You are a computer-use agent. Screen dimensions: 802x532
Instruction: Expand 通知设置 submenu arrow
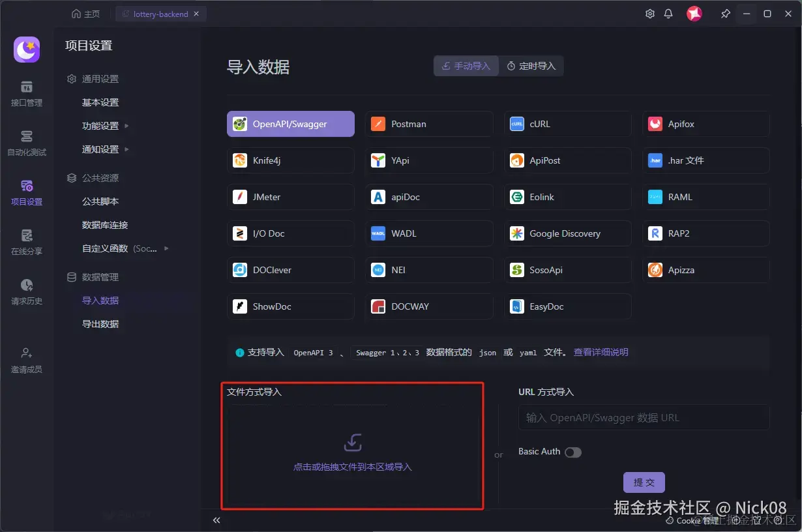[x=126, y=149]
